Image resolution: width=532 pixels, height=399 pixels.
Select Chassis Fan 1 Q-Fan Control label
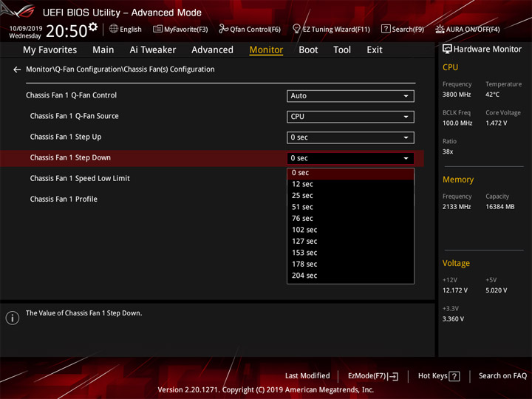[71, 95]
